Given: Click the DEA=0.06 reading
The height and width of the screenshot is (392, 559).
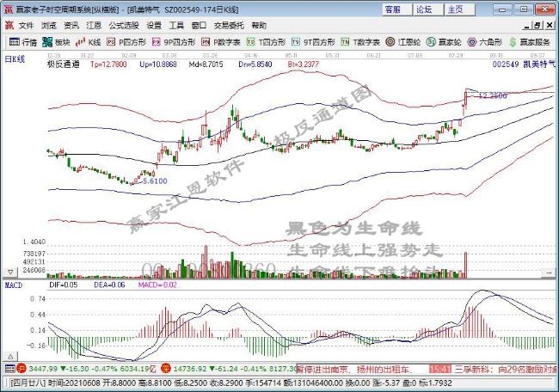Looking at the screenshot, I should click(x=109, y=285).
